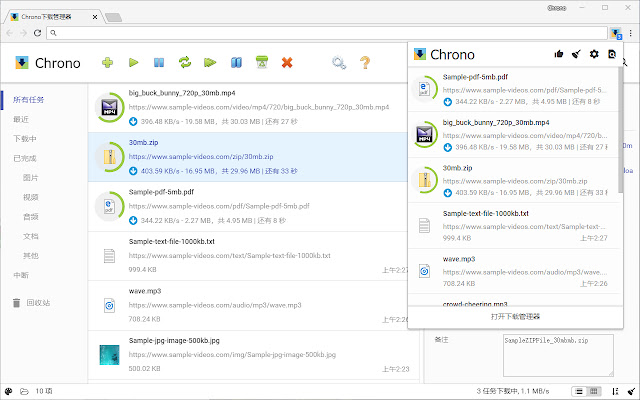Click 打开下载管理器 button in popup
The height and width of the screenshot is (400, 640).
click(515, 316)
